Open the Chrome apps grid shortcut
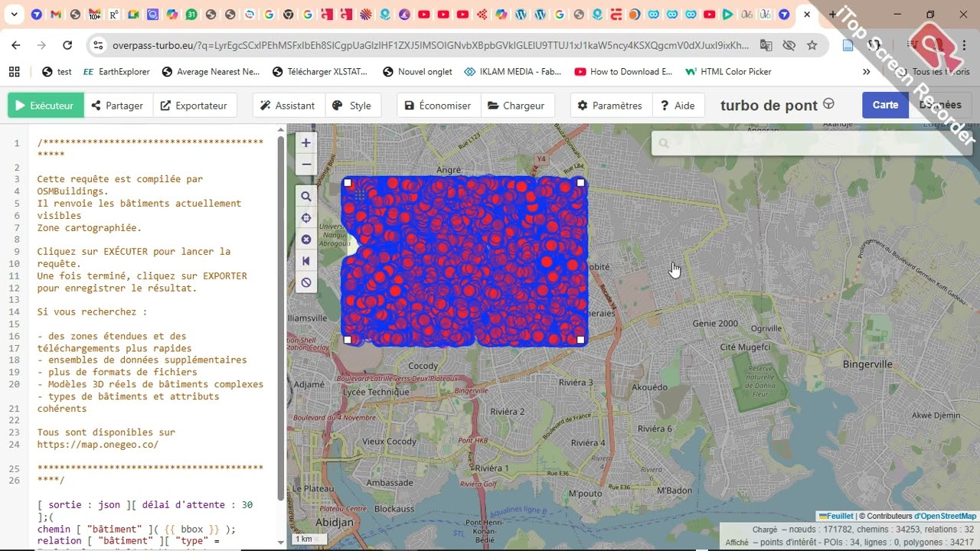This screenshot has height=551, width=980. pyautogui.click(x=14, y=71)
